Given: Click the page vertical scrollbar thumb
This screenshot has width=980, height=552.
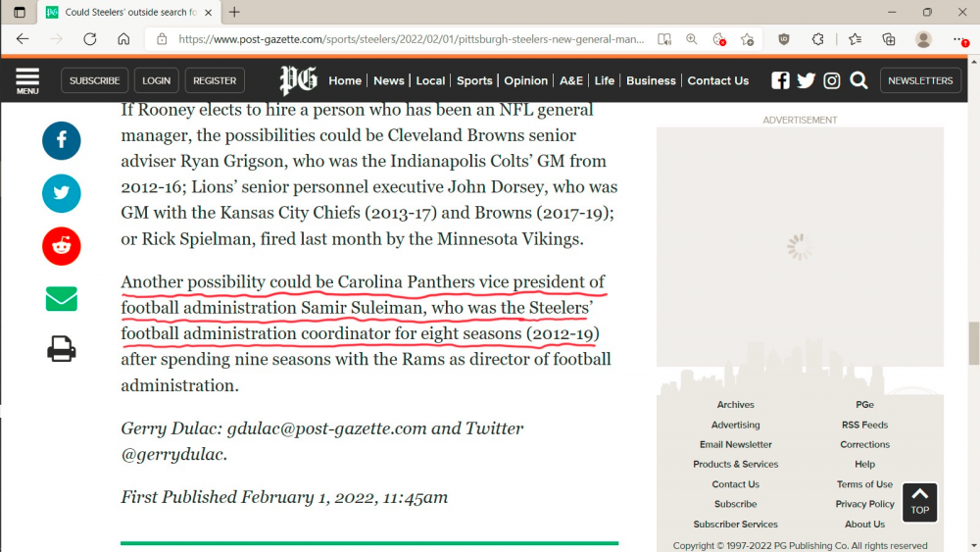Looking at the screenshot, I should click(x=973, y=343).
